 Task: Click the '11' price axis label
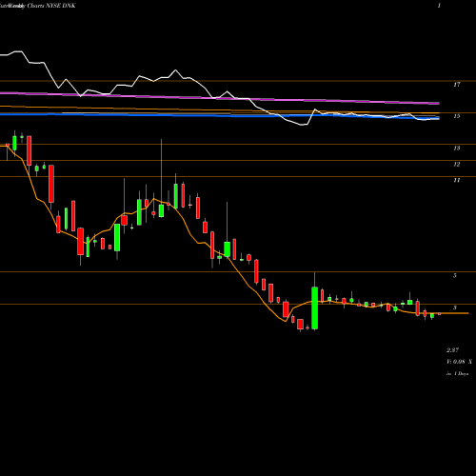pyautogui.click(x=457, y=180)
